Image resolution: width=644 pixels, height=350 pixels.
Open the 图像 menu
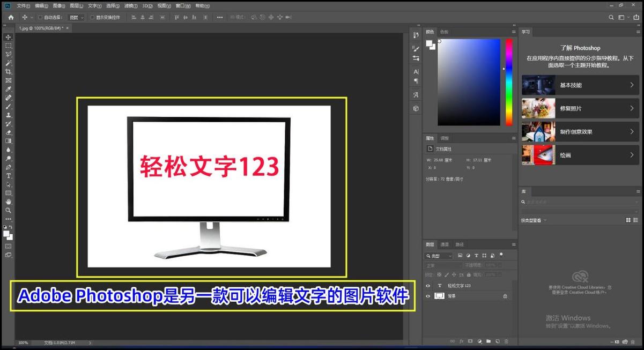[x=58, y=6]
